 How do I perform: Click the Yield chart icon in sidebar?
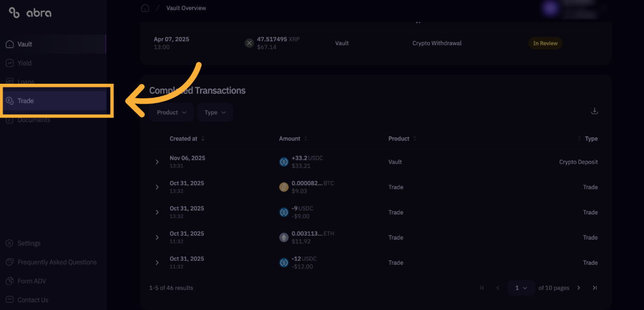tap(9, 63)
